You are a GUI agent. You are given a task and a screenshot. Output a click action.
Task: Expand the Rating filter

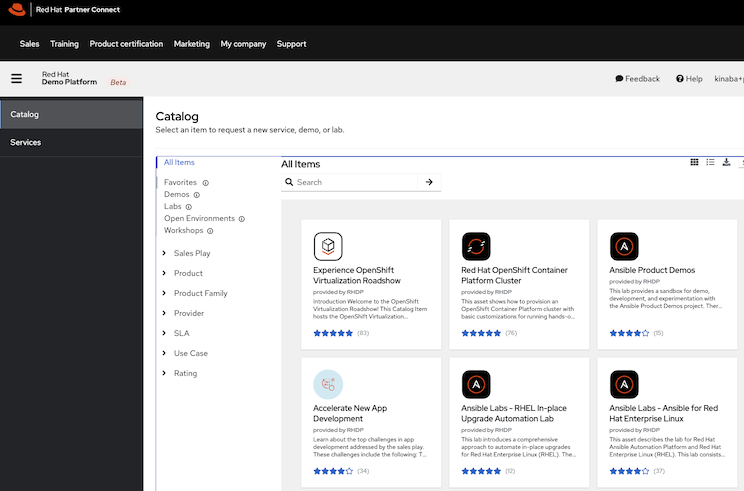(180, 373)
